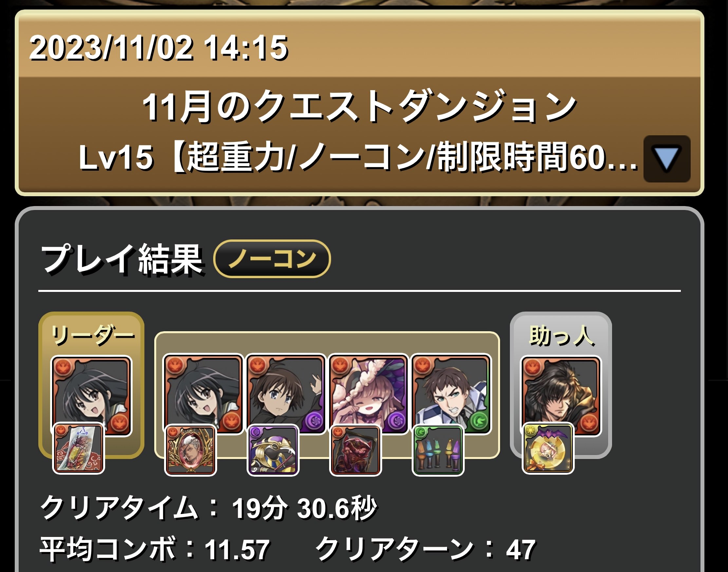Viewport: 728px width, 572px height.
Task: Select the brown-haired boy sub monster card
Action: point(286,394)
